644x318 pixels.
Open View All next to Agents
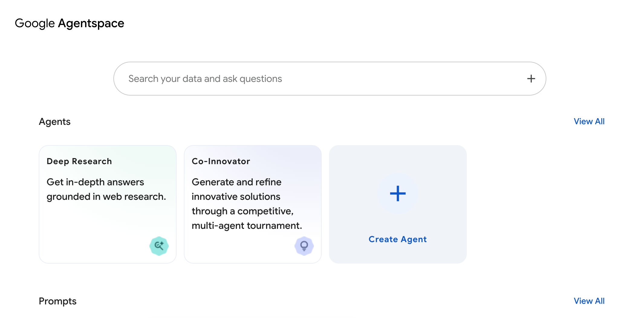pyautogui.click(x=589, y=121)
